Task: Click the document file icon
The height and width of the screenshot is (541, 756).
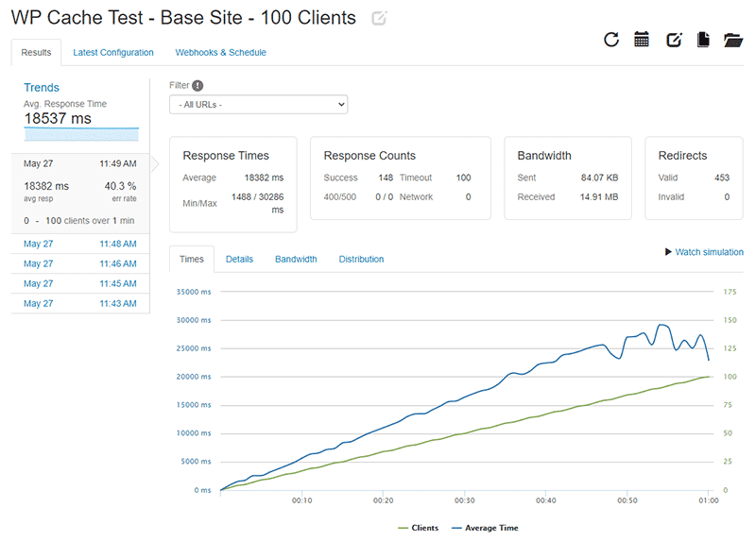Action: pos(703,40)
